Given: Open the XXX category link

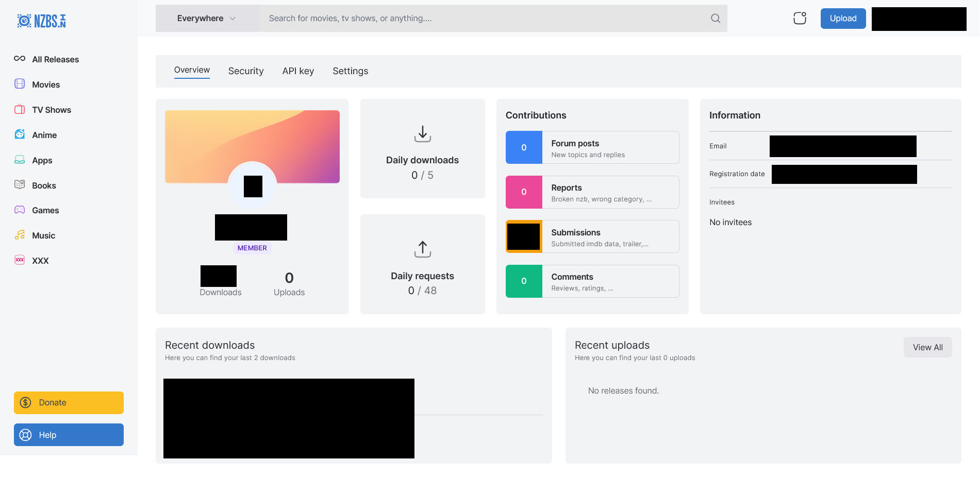Looking at the screenshot, I should point(40,261).
